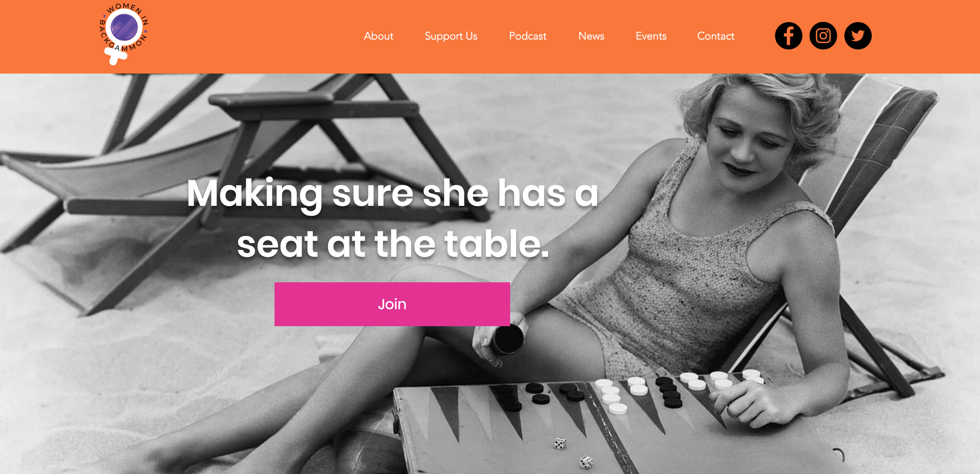Viewport: 980px width, 474px height.
Task: Open the Instagram social icon
Action: [823, 36]
